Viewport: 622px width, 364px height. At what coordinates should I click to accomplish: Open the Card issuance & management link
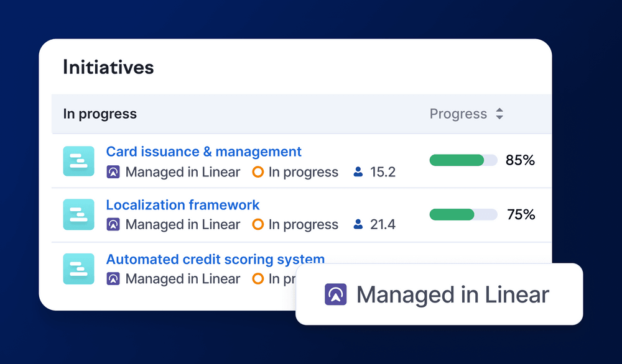(204, 152)
